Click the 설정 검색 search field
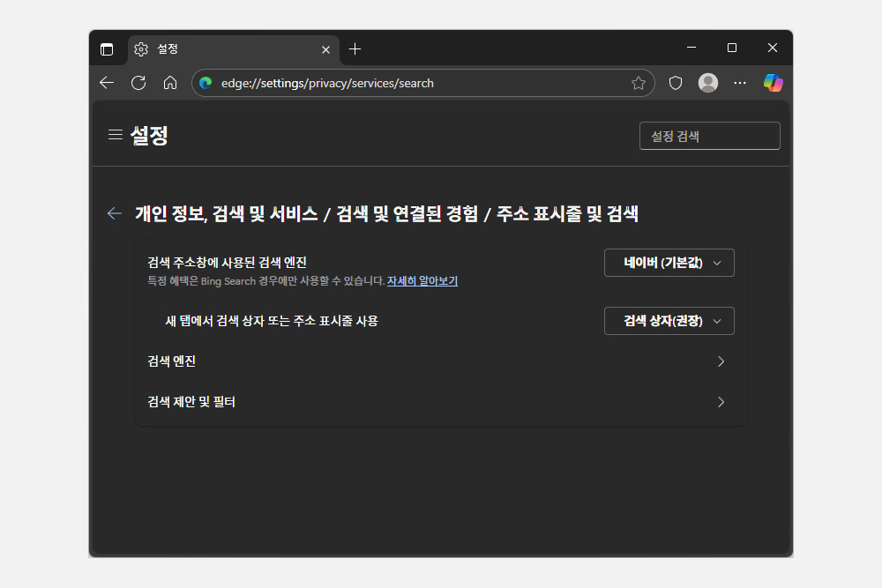 709,136
